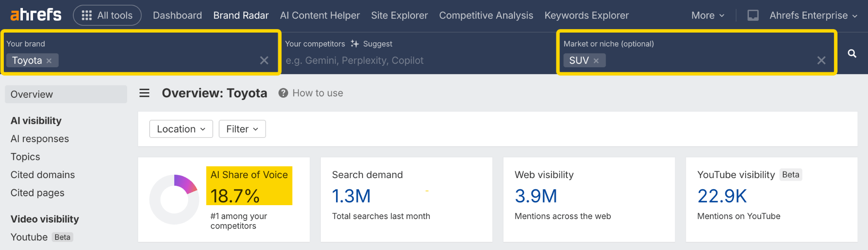Click the display monitor icon
This screenshot has height=250, width=868.
click(753, 15)
